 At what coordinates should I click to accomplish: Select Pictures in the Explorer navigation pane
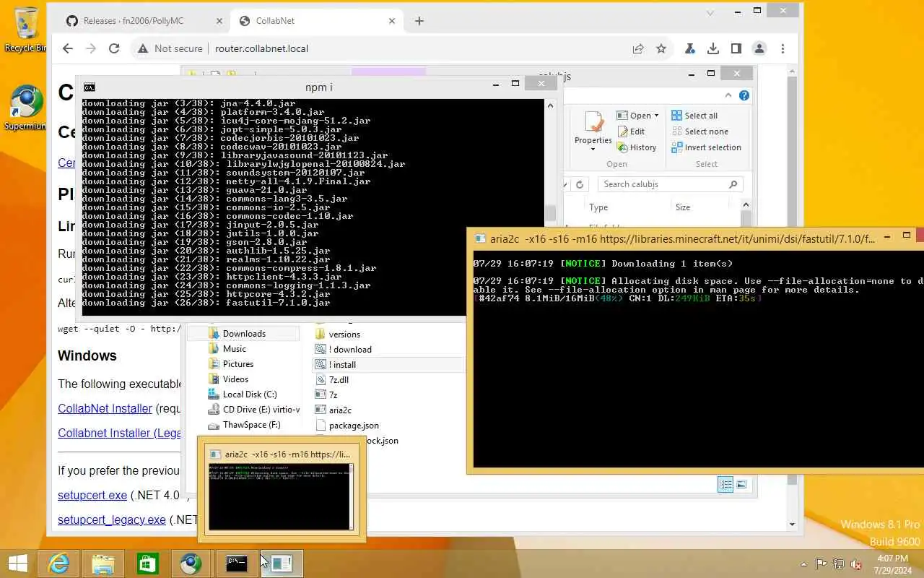[237, 363]
